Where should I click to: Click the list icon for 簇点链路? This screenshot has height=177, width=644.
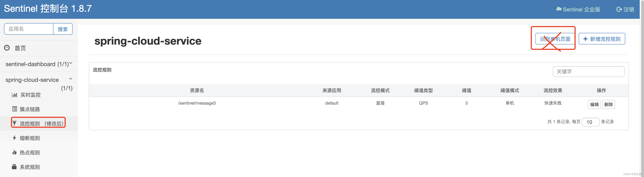tap(14, 109)
